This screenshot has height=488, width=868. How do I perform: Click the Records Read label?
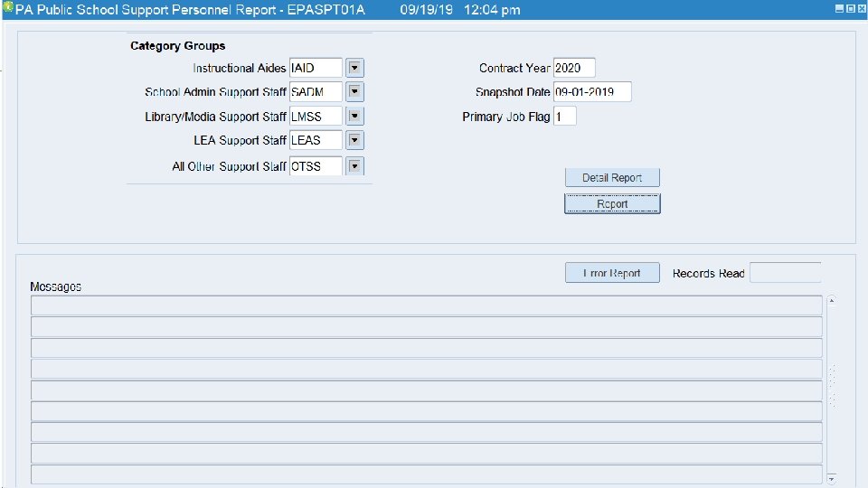pyautogui.click(x=708, y=273)
